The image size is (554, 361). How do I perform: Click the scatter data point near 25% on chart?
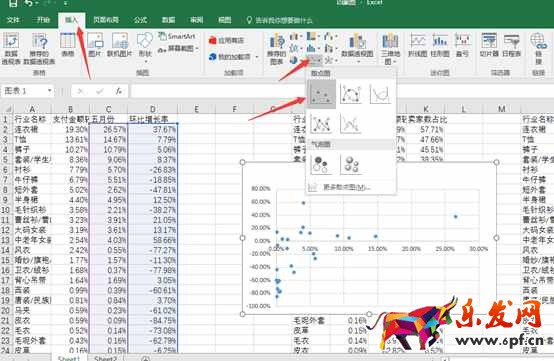point(455,217)
